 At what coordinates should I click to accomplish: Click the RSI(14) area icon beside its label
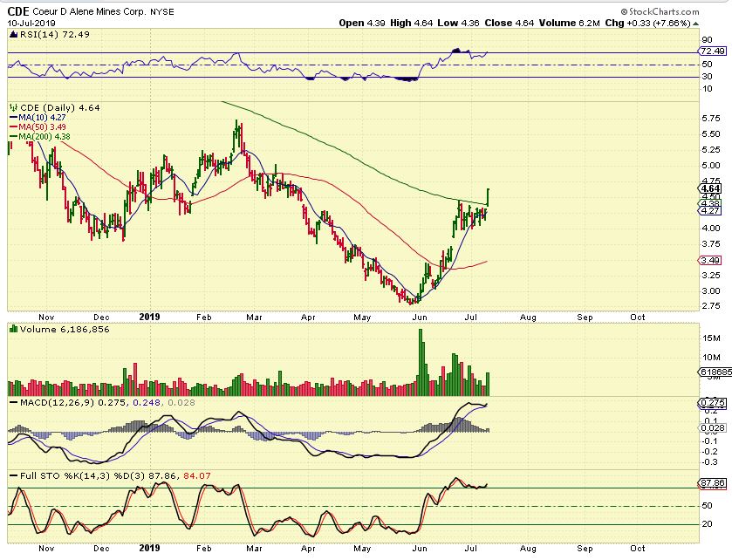pos(14,34)
